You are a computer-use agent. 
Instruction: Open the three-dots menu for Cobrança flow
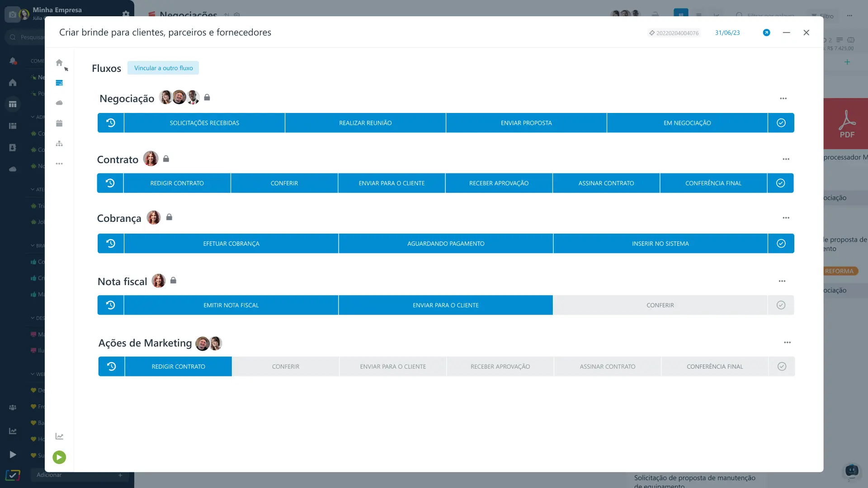[786, 218]
